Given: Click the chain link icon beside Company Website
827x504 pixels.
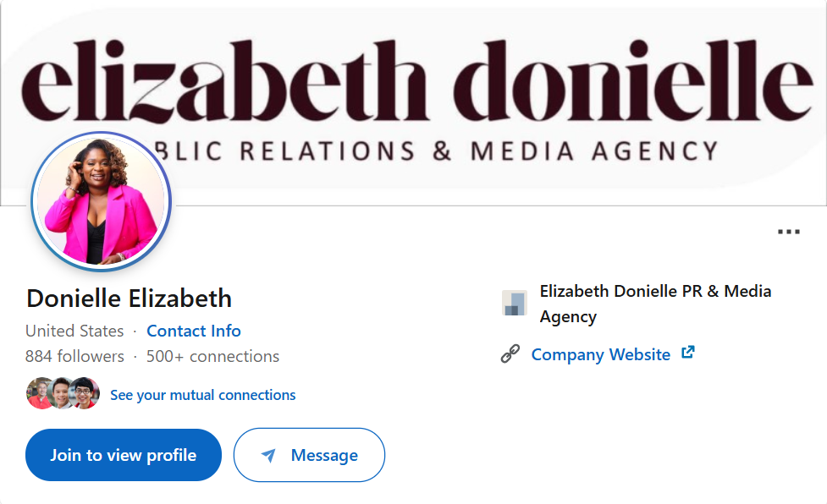Looking at the screenshot, I should pyautogui.click(x=511, y=353).
